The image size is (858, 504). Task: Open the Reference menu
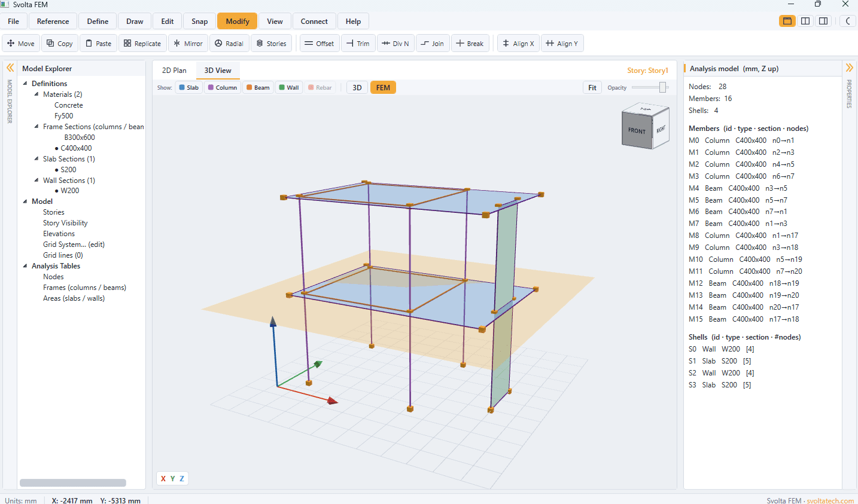tap(53, 21)
